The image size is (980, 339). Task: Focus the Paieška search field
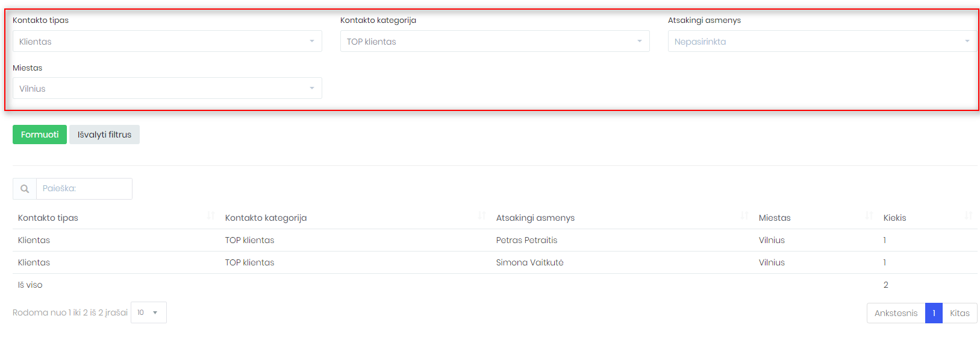84,189
